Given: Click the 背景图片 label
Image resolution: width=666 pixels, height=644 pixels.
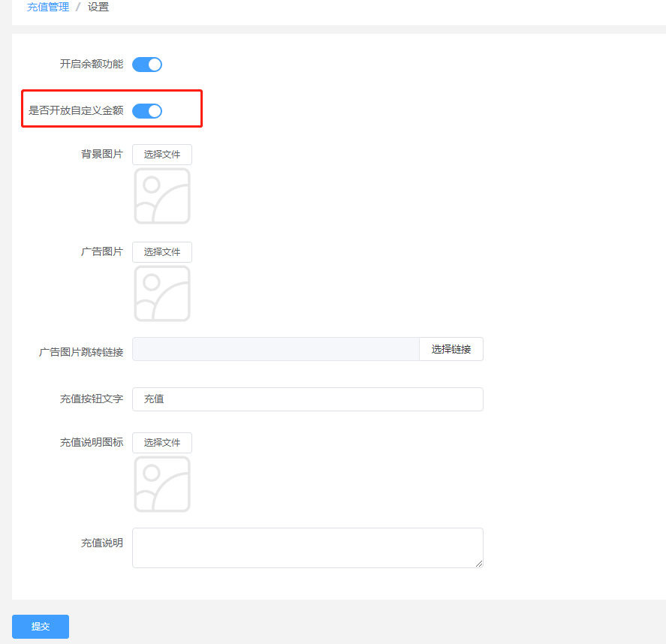Looking at the screenshot, I should pos(102,154).
